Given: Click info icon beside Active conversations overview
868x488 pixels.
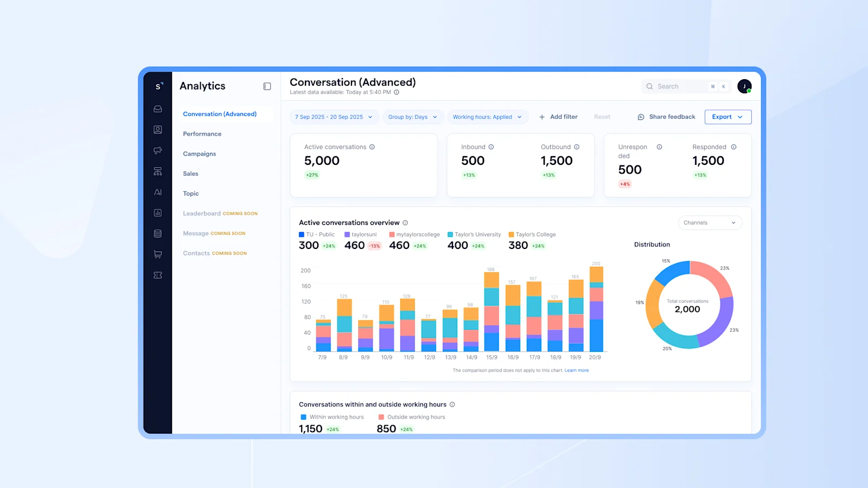Looking at the screenshot, I should point(405,223).
